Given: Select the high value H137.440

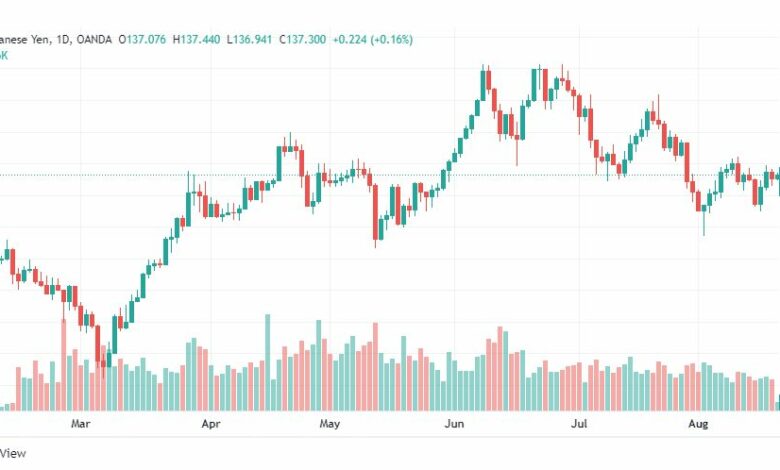Looking at the screenshot, I should 196,40.
